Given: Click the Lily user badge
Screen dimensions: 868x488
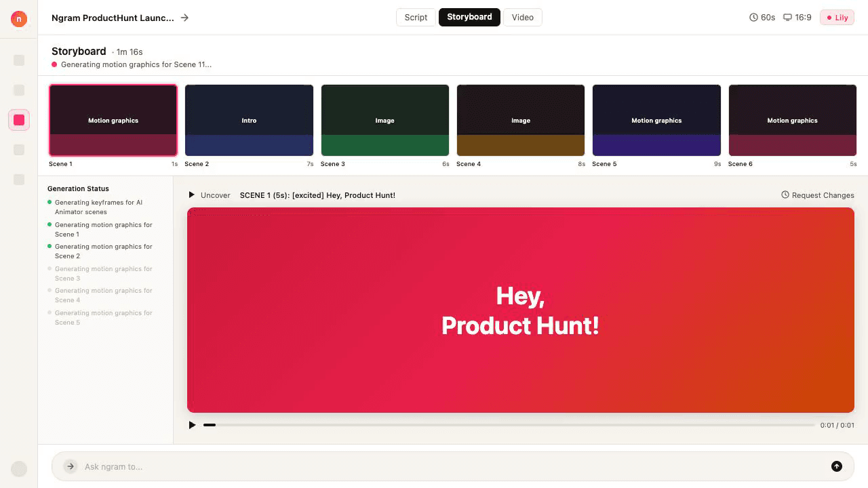Looking at the screenshot, I should (x=837, y=18).
